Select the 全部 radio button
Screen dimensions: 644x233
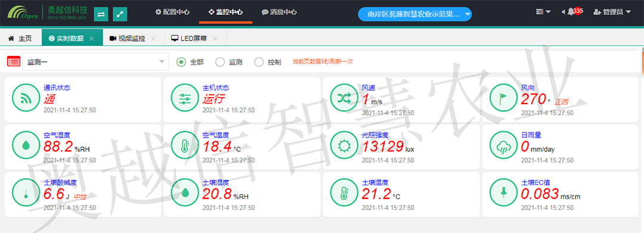[x=181, y=62]
